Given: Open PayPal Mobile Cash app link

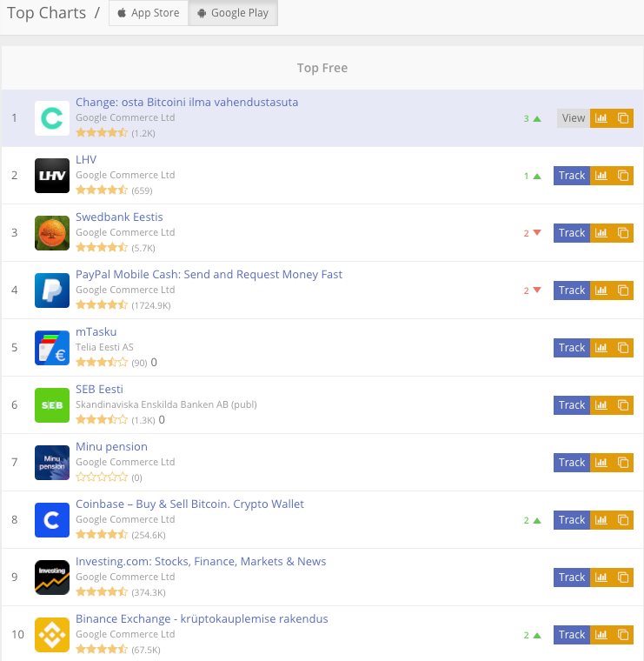Looking at the screenshot, I should [x=209, y=274].
